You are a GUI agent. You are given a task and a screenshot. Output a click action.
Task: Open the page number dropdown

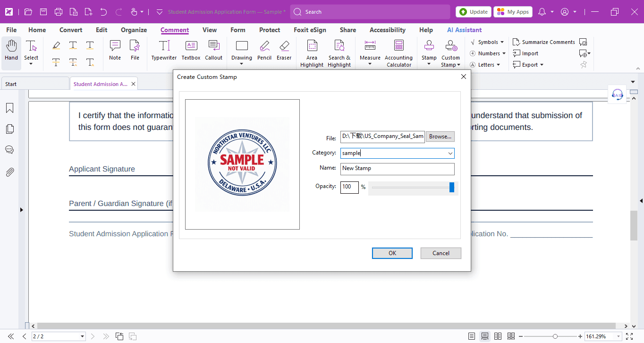coord(83,336)
